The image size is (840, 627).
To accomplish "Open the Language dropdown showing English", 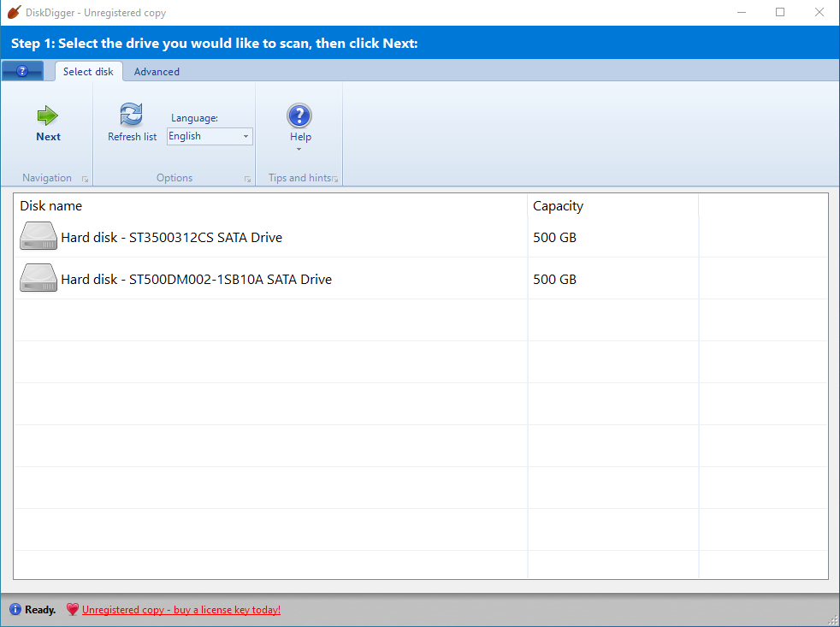I will [210, 136].
